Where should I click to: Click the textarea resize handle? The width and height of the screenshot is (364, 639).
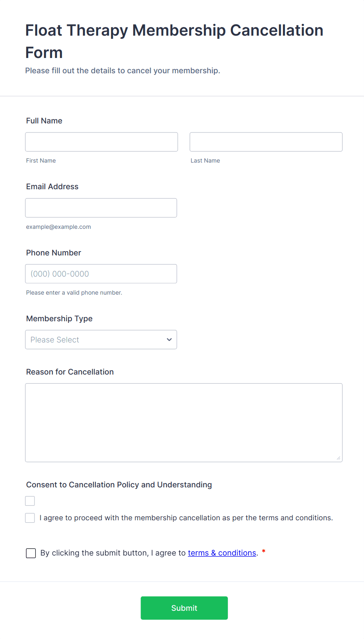[x=339, y=458]
